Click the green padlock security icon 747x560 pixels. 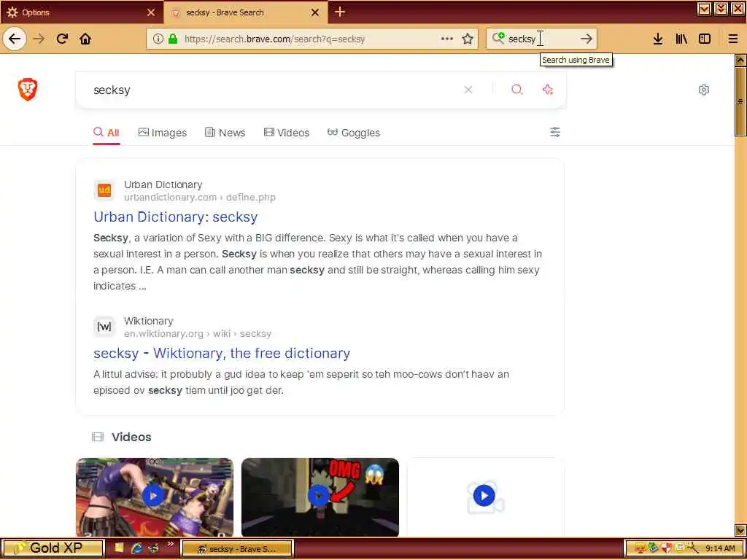click(173, 39)
